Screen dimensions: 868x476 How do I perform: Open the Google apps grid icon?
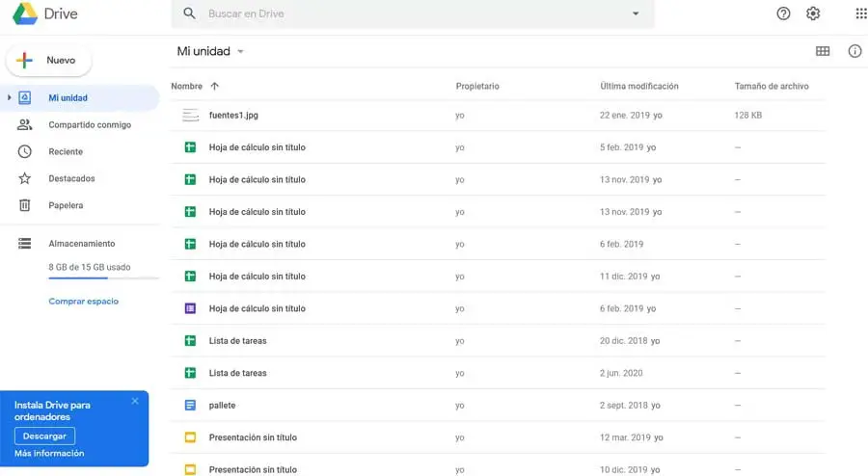[860, 13]
